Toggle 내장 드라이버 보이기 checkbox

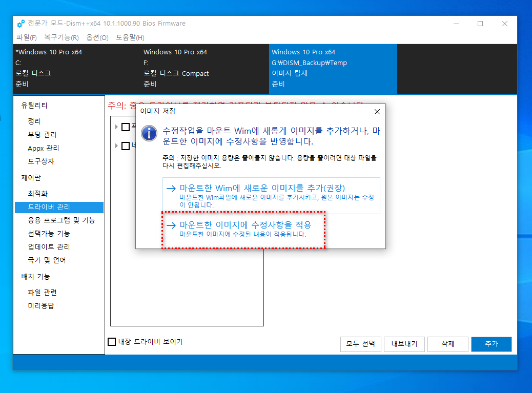[x=112, y=342]
